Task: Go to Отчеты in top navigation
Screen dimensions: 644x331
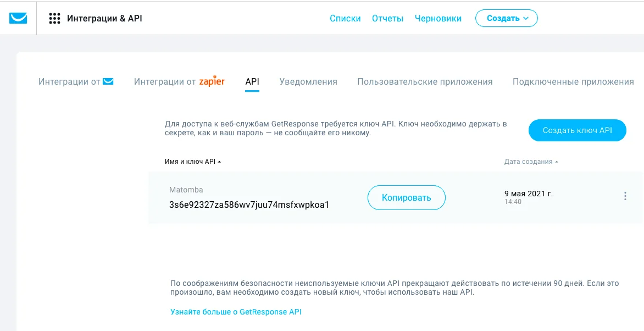Action: [x=387, y=19]
